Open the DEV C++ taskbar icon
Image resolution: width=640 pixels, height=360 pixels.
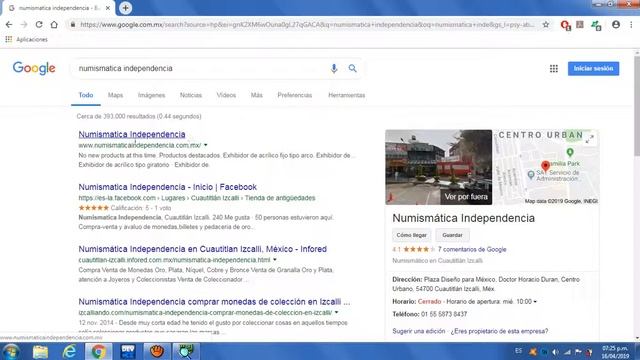coord(128,351)
